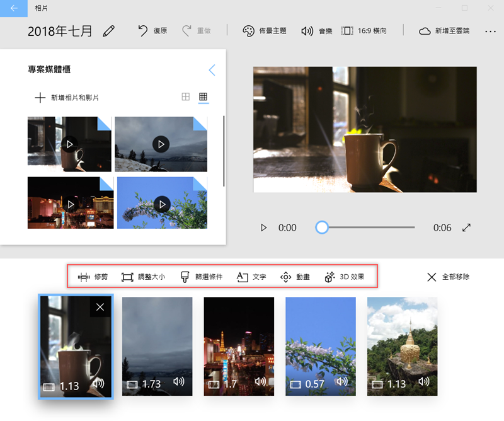This screenshot has width=504, height=421.
Task: Click the video preview image
Action: point(365,130)
